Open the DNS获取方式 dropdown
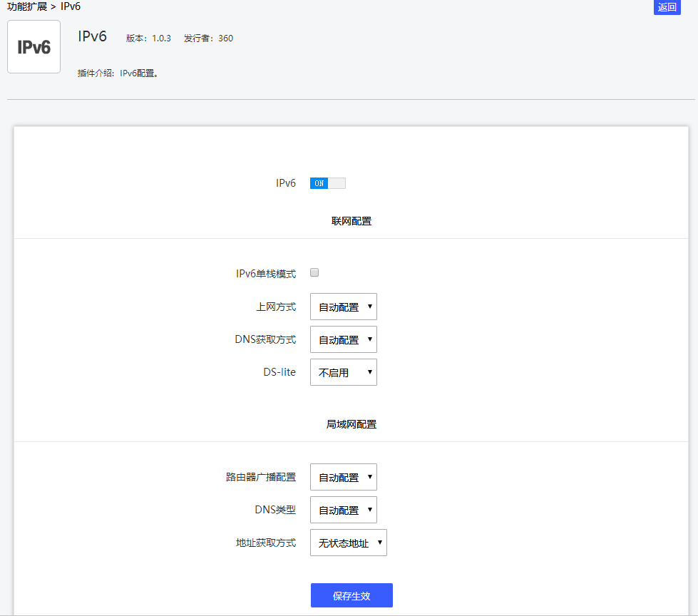The height and width of the screenshot is (616, 698). (x=343, y=339)
